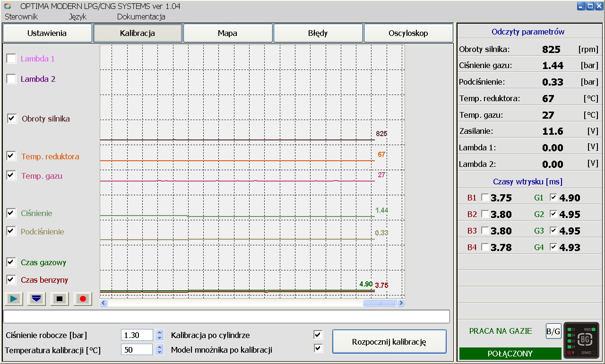This screenshot has height=364, width=605.
Task: Click the Temp. reduktora 67 parameter reading
Action: [x=548, y=98]
